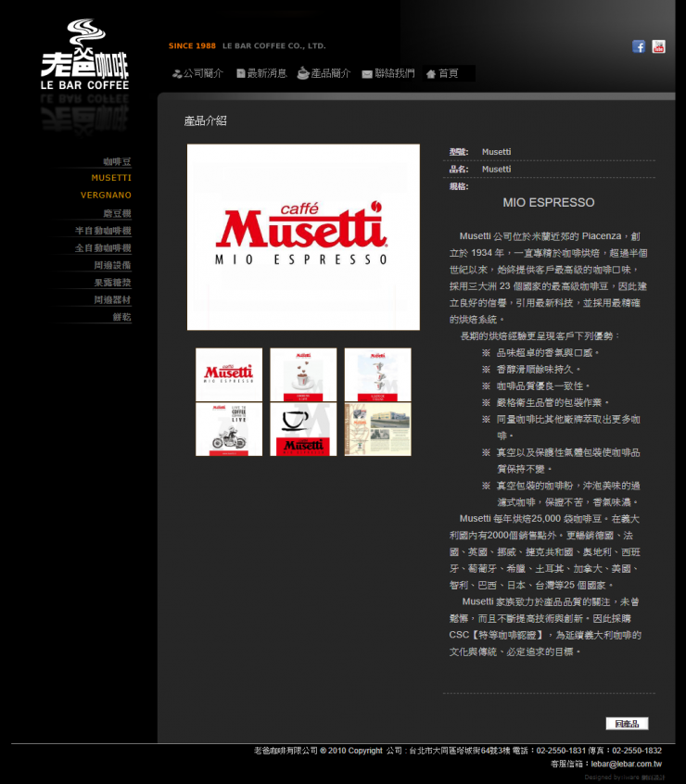Click the large Musetti Mio Espresso image
Viewport: 686px width, 784px height.
303,237
